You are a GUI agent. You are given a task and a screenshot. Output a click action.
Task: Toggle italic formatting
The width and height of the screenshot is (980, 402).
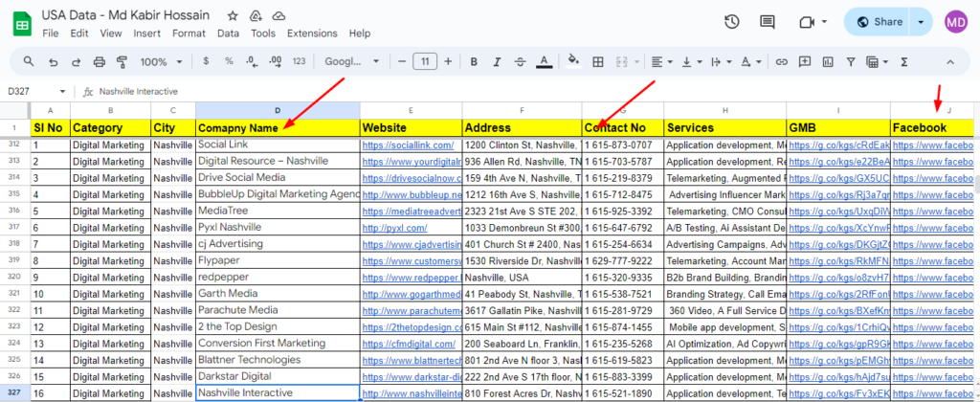point(497,61)
